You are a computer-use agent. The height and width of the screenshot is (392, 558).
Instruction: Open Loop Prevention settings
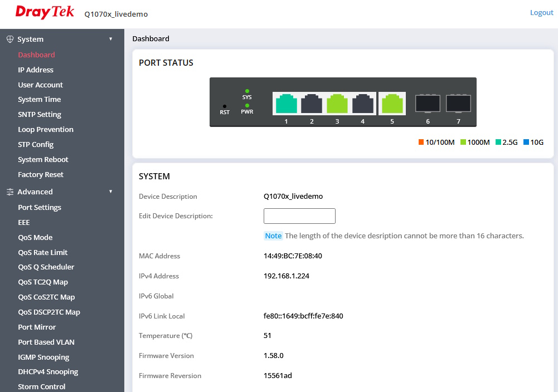tap(46, 129)
